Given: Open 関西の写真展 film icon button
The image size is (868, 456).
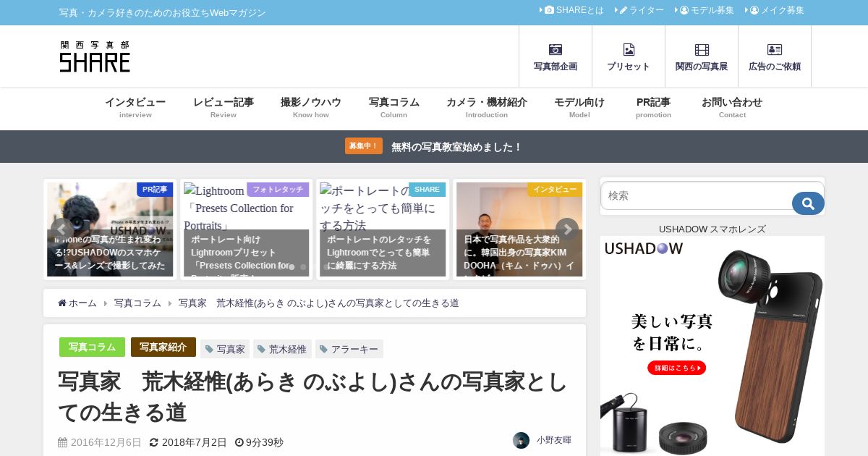Looking at the screenshot, I should tap(702, 56).
